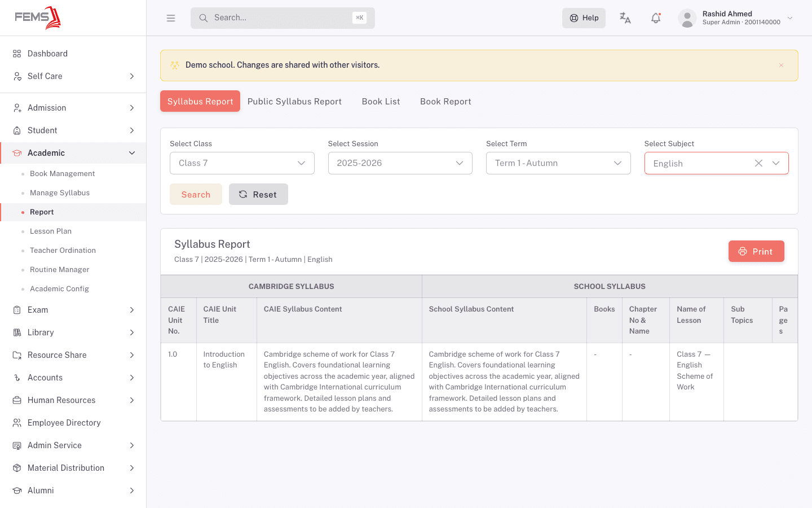Viewport: 812px width, 508px height.
Task: Open the notifications bell
Action: (655, 18)
